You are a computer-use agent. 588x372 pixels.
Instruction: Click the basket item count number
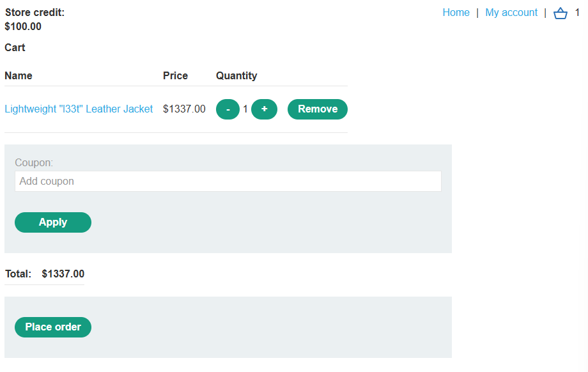(577, 13)
